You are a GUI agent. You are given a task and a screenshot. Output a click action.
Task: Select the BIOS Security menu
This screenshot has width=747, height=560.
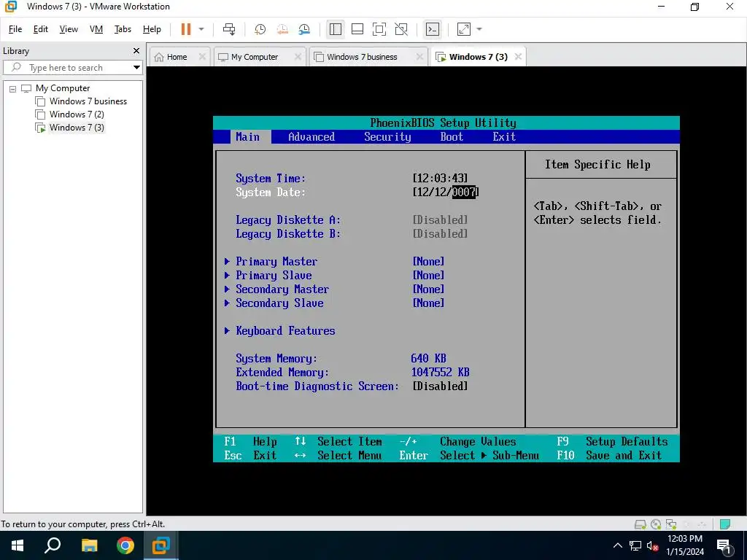387,136
